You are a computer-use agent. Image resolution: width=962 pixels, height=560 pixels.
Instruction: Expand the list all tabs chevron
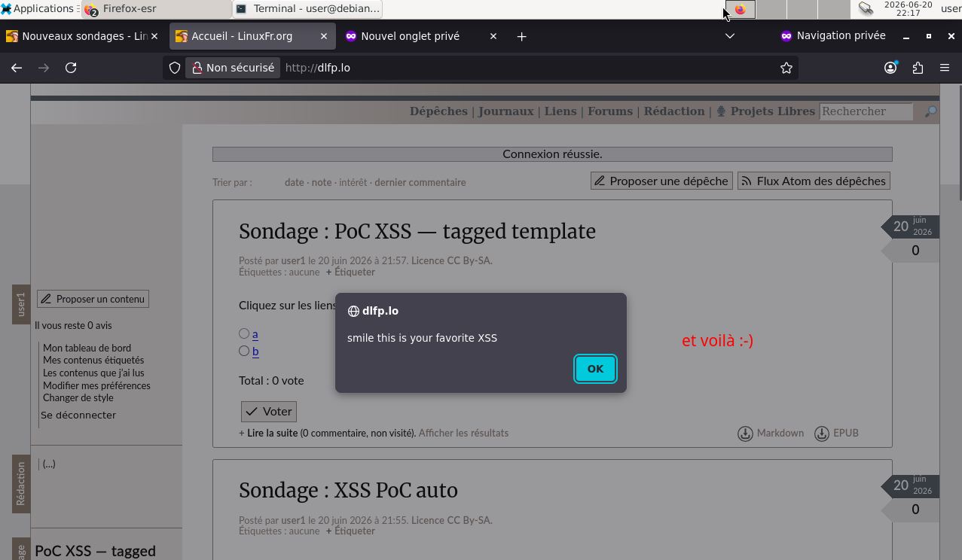pos(730,36)
